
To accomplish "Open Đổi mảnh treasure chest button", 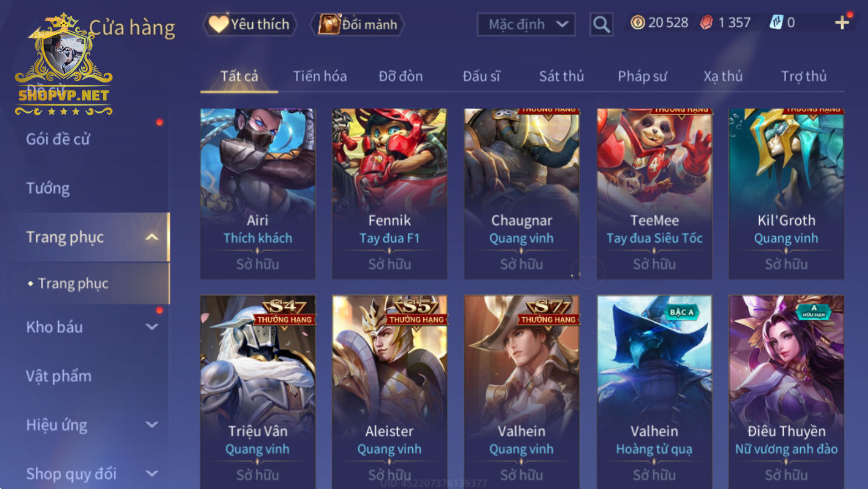I will click(x=357, y=24).
